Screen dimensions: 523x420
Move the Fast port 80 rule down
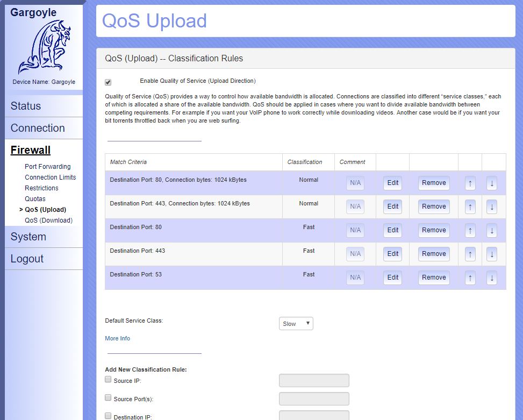click(491, 230)
